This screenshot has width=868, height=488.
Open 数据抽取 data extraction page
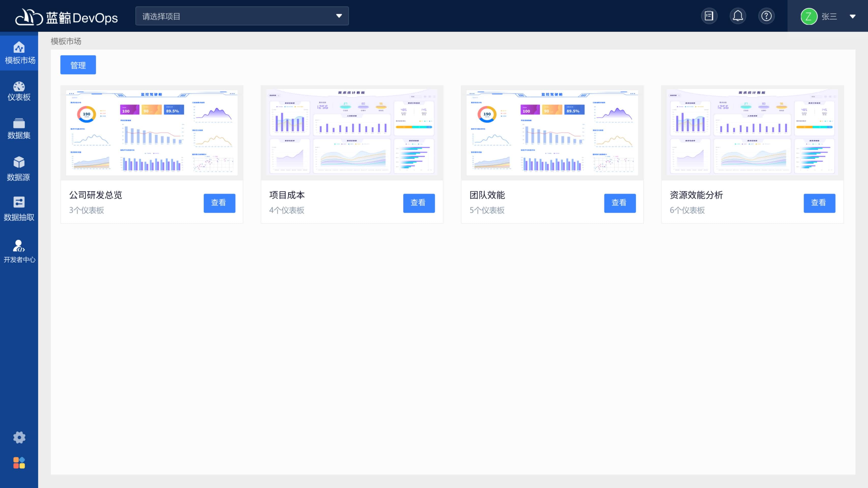tap(19, 208)
